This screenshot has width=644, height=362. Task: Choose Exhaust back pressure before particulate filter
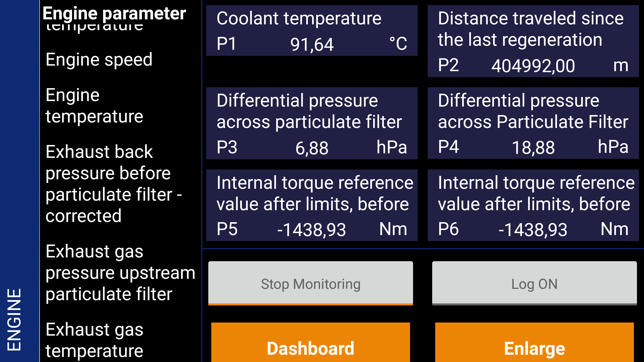pos(113,184)
